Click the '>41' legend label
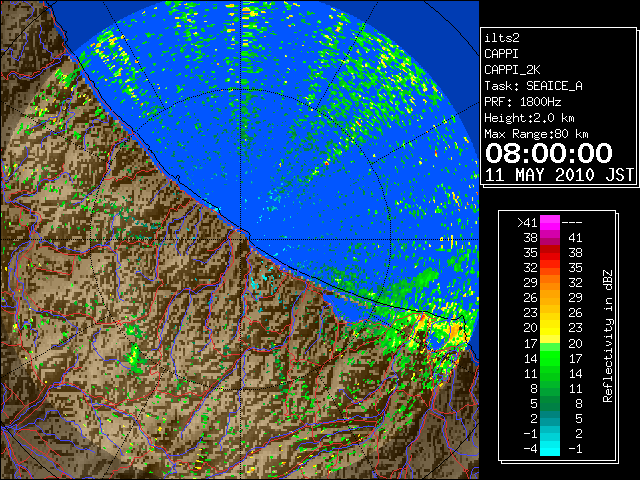The image size is (640, 480). [x=527, y=222]
